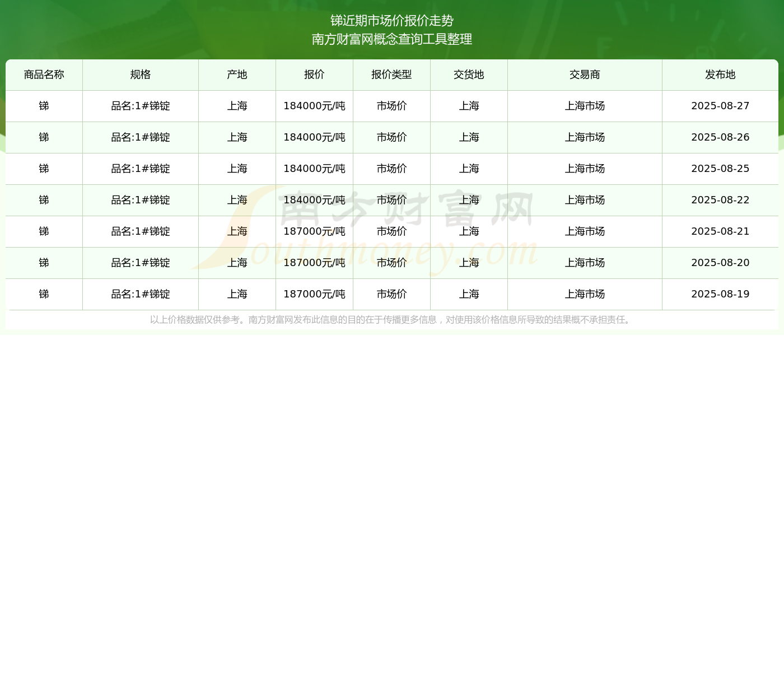This screenshot has height=675, width=784.
Task: Click the 锑 product name in the 2025-08-27 row
Action: [x=44, y=106]
